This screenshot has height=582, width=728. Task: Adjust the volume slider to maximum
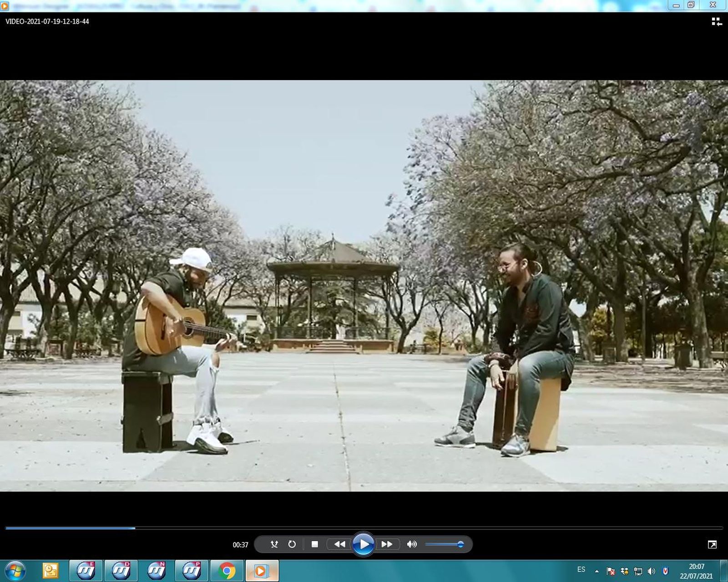pos(462,544)
